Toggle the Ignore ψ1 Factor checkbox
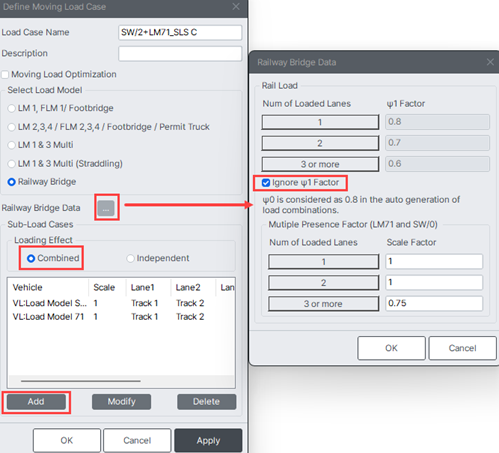Viewport: 499px width, 453px height. point(266,183)
